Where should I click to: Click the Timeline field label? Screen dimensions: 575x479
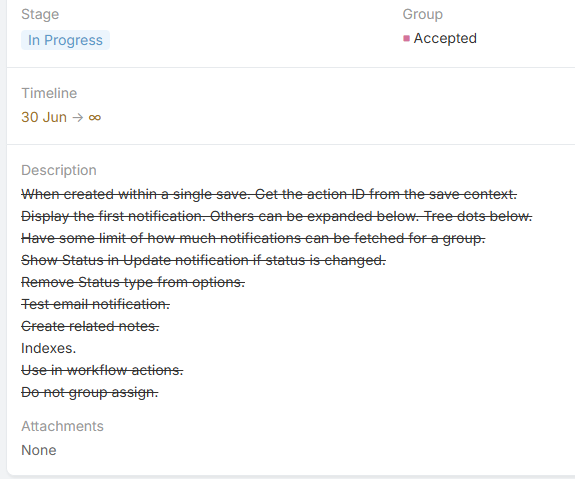pos(49,93)
